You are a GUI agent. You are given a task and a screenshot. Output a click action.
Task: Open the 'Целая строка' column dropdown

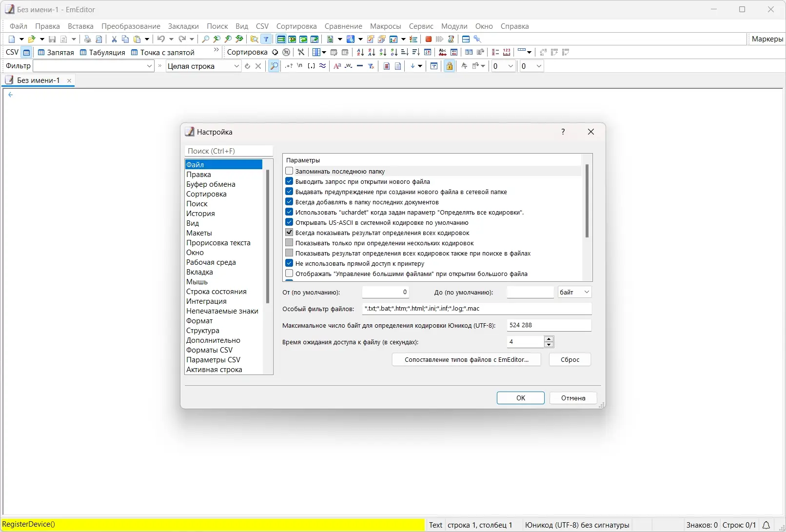236,66
